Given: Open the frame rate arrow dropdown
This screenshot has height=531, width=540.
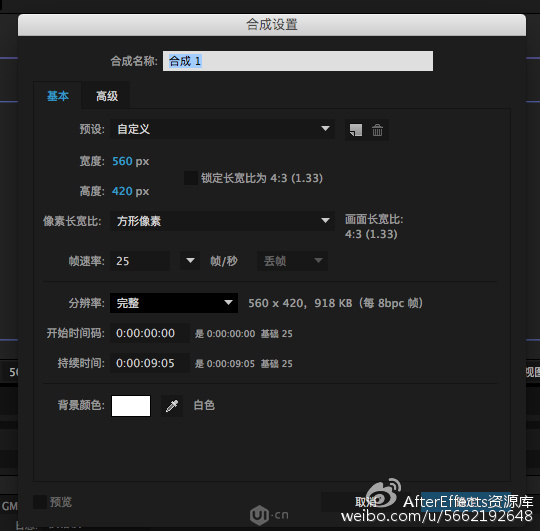Looking at the screenshot, I should coord(190,261).
